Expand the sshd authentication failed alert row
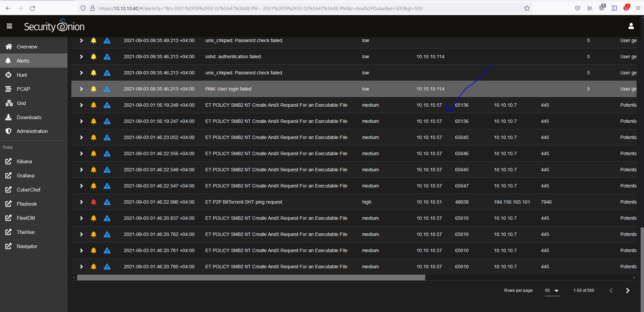The width and height of the screenshot is (644, 312). point(81,57)
